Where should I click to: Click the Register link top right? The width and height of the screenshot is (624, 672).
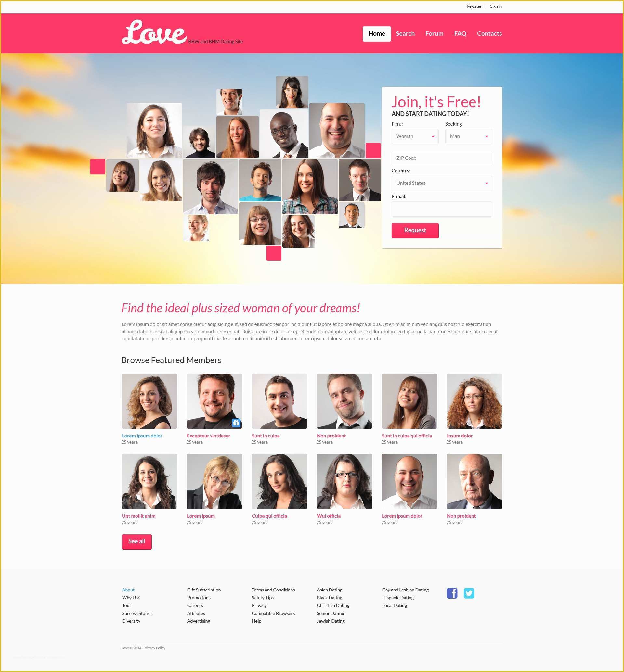(x=473, y=6)
